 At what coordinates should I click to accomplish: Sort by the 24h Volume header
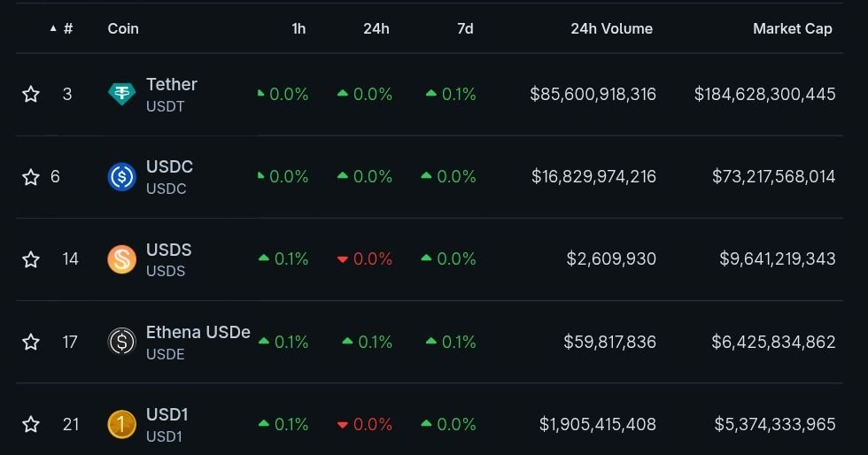click(611, 28)
